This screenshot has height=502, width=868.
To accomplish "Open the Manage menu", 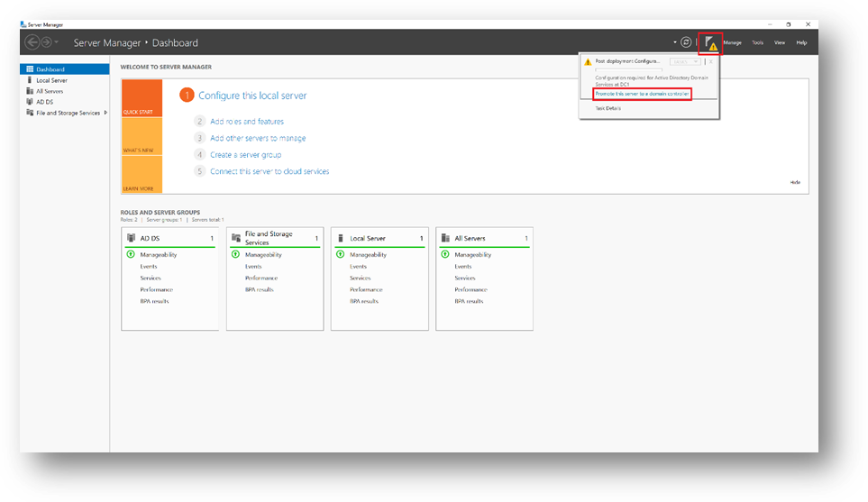I will pos(732,42).
